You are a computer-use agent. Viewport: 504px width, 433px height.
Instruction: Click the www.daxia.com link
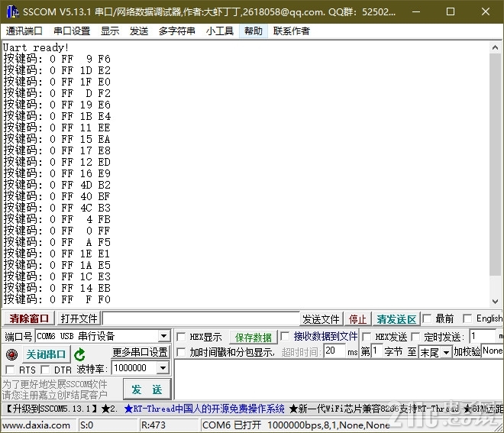click(36, 425)
